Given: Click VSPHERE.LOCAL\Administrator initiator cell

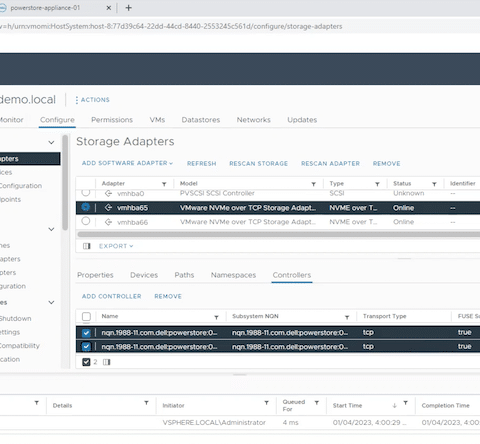Looking at the screenshot, I should 214,423.
